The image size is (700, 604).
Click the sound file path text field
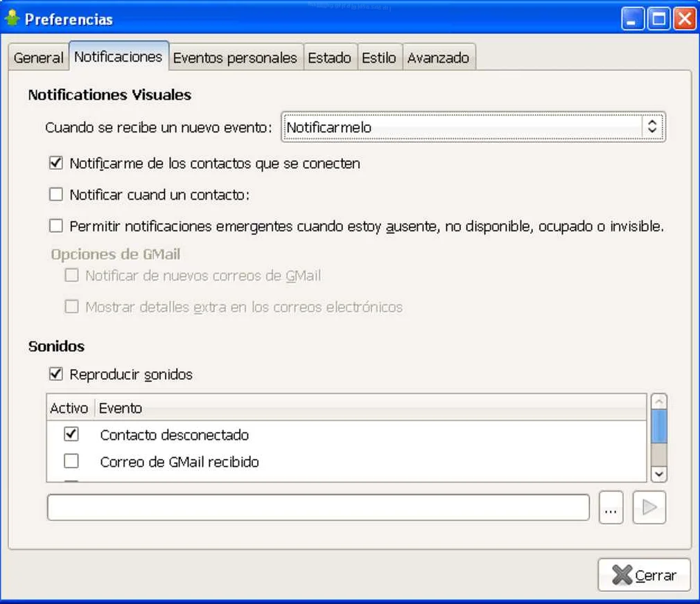[318, 508]
